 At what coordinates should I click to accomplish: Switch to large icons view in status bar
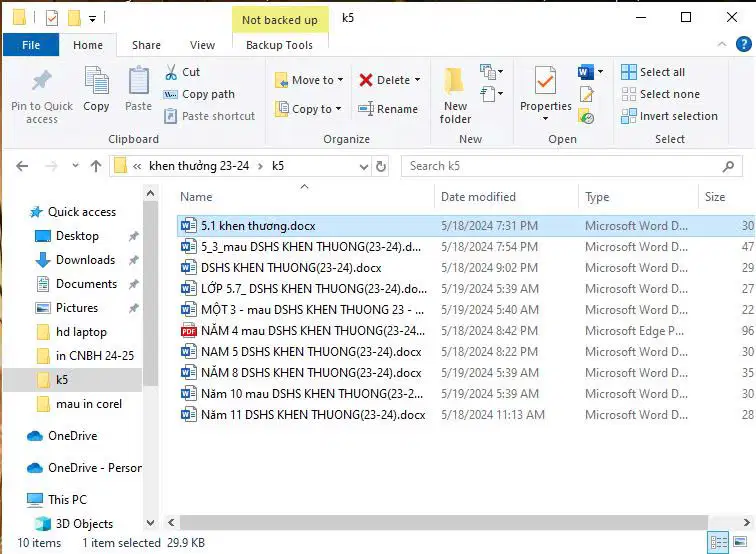(x=740, y=542)
